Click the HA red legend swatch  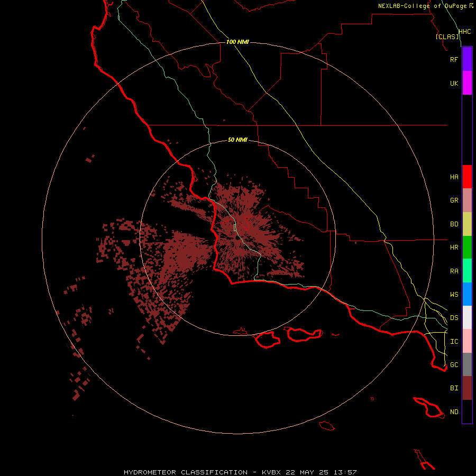tap(467, 177)
